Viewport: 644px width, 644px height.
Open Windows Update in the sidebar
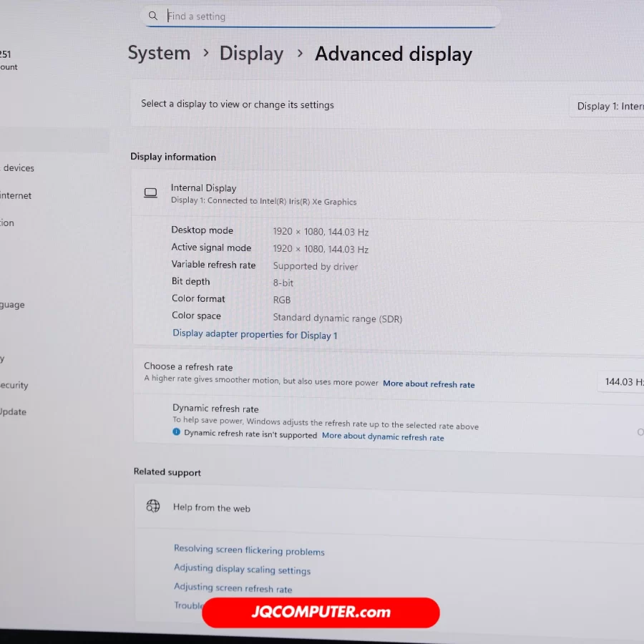[x=13, y=412]
